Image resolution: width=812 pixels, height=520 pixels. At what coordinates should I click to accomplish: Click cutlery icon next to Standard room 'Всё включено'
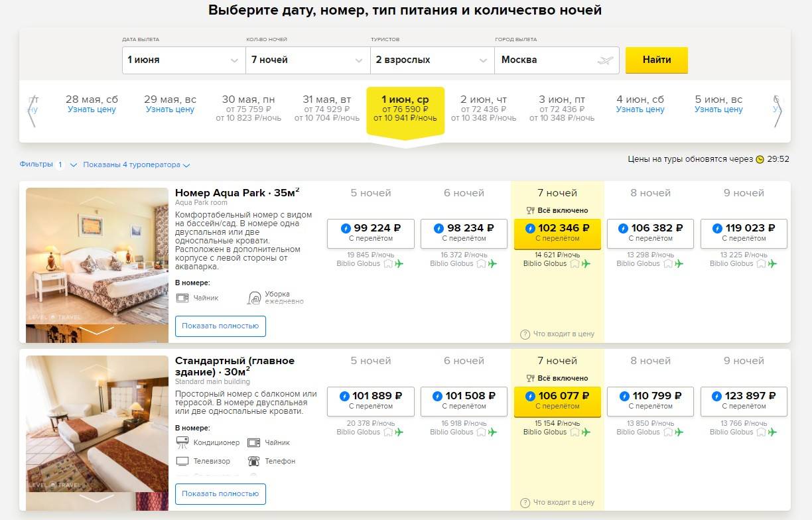point(530,379)
